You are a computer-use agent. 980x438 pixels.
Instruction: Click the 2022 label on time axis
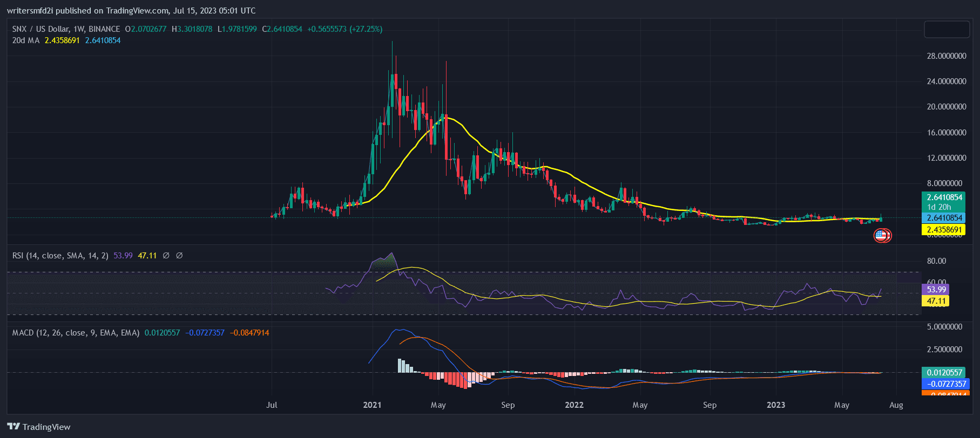pyautogui.click(x=574, y=405)
